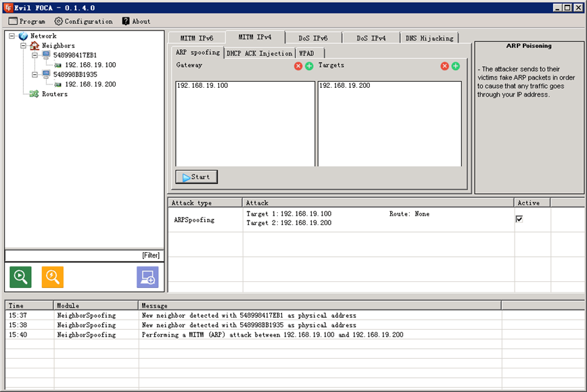Select the MITM IPv4 tab
Image resolution: width=587 pixels, height=392 pixels.
[255, 37]
